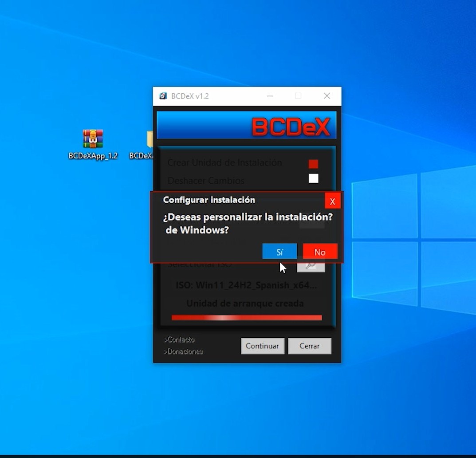Enable the Crear Unidad de Instalación checkbox

tap(313, 163)
